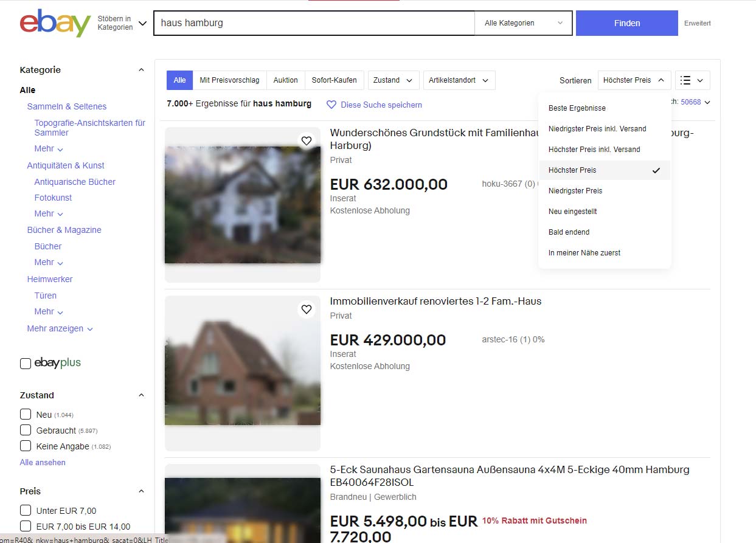Collapse the Kategorie sidebar section
The height and width of the screenshot is (543, 756).
point(141,70)
